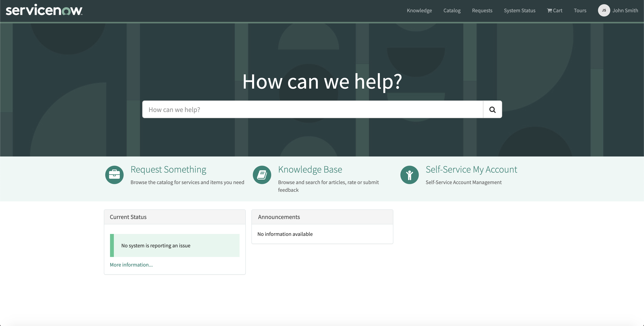Go to Catalog in the header
The height and width of the screenshot is (326, 644).
[452, 11]
